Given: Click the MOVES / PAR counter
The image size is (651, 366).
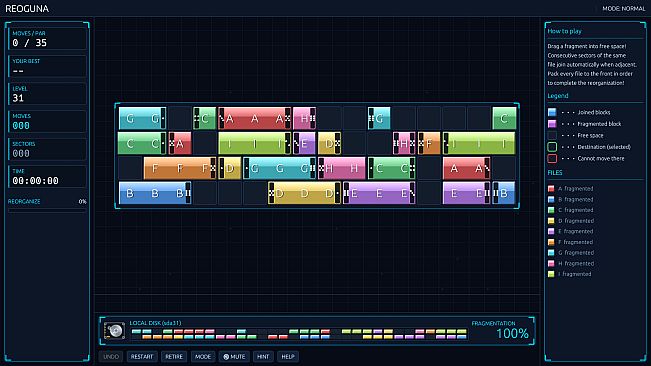Looking at the screenshot, I should [47, 39].
